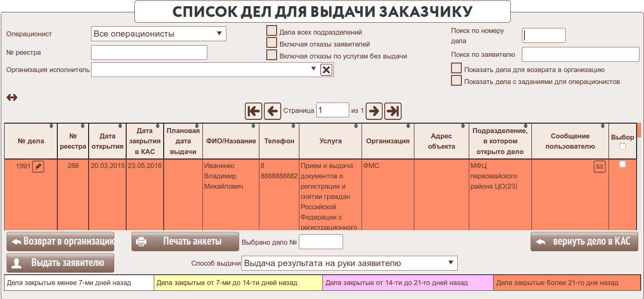This screenshot has width=644, height=299.
Task: Sort table by '№ дела' column header
Action: (x=31, y=141)
